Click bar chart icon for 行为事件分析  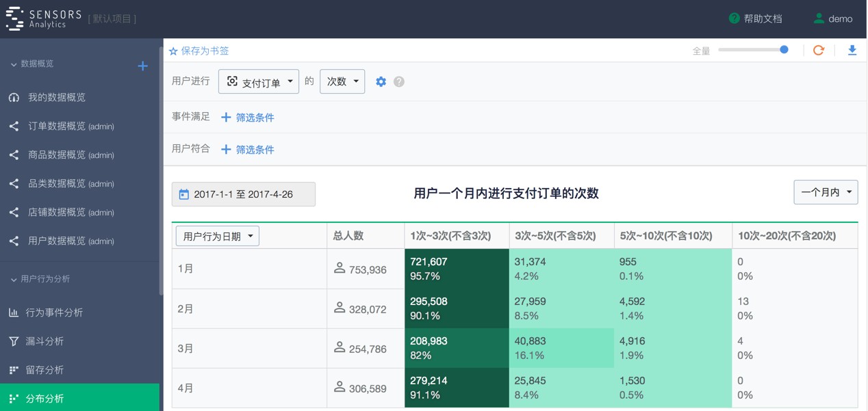14,313
